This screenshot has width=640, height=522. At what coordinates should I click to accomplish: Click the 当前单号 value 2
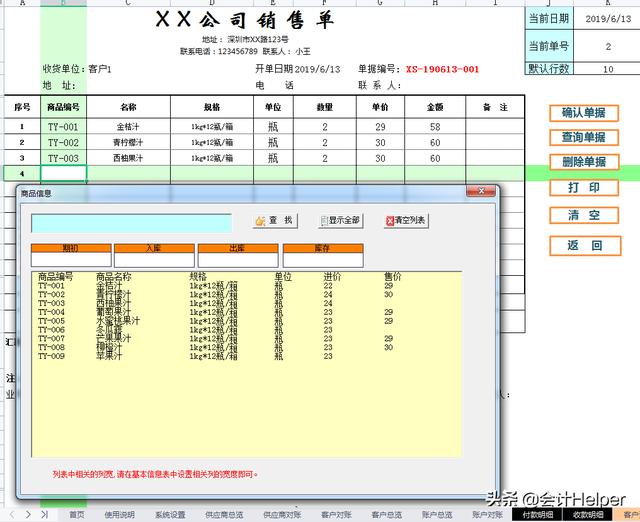click(x=608, y=46)
